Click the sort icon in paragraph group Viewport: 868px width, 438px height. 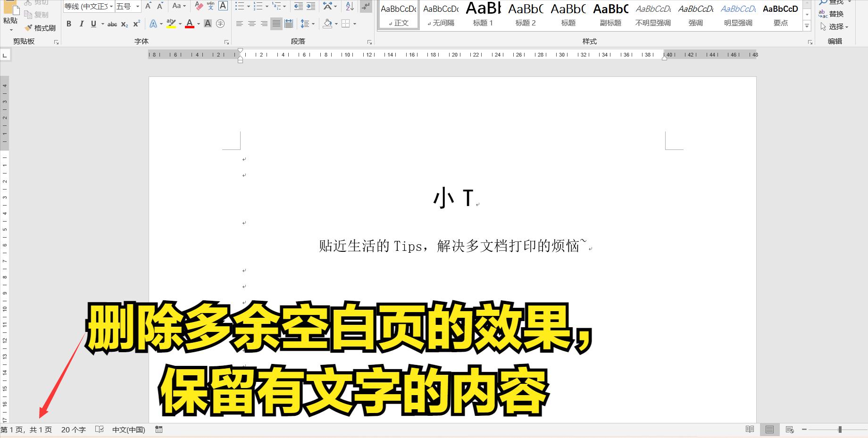point(348,6)
